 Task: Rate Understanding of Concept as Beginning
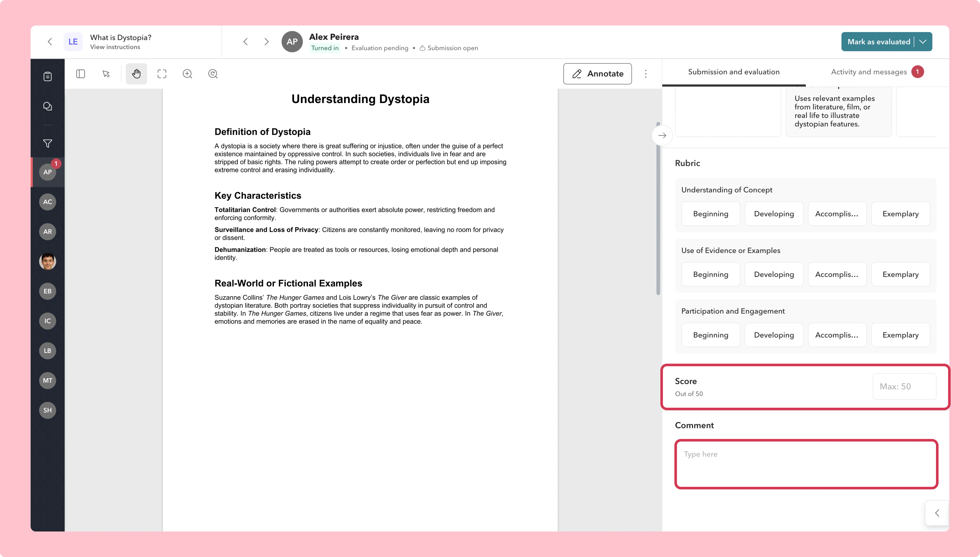pos(711,214)
